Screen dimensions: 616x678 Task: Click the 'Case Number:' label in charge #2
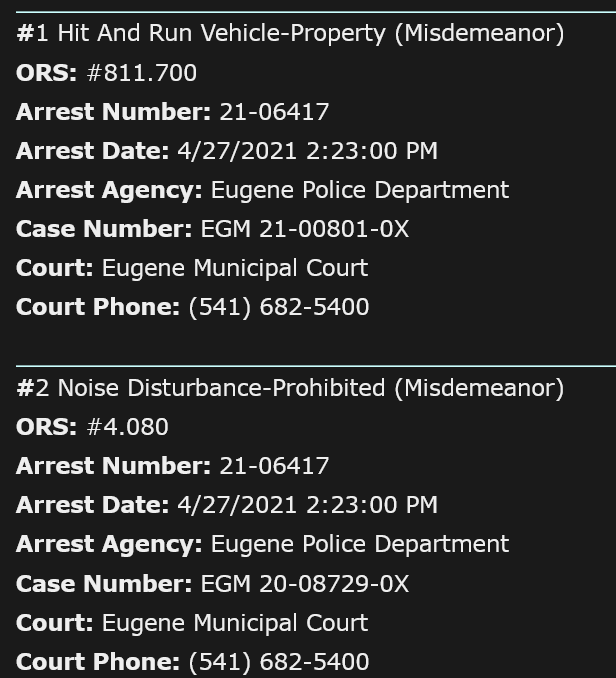(x=104, y=584)
